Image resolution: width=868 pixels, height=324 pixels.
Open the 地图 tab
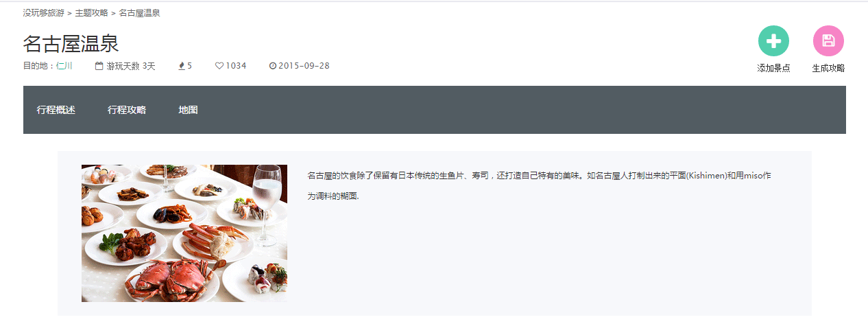pos(188,110)
